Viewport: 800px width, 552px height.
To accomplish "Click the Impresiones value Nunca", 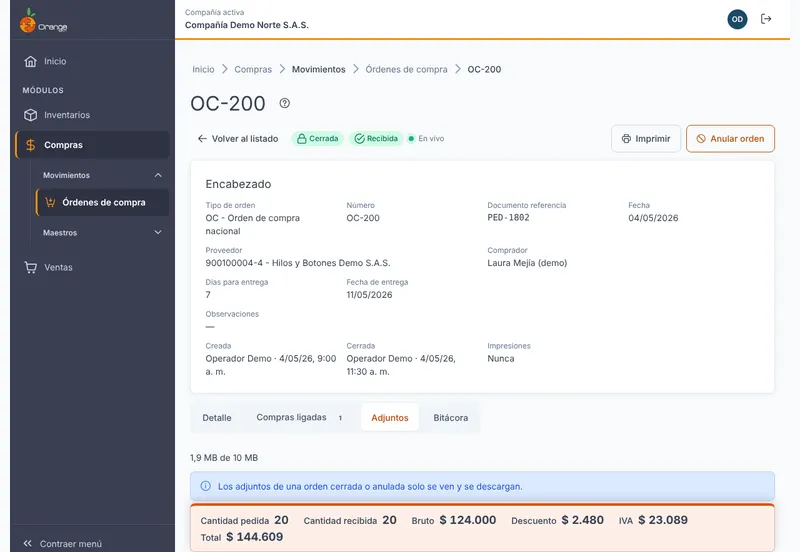I will 501,359.
